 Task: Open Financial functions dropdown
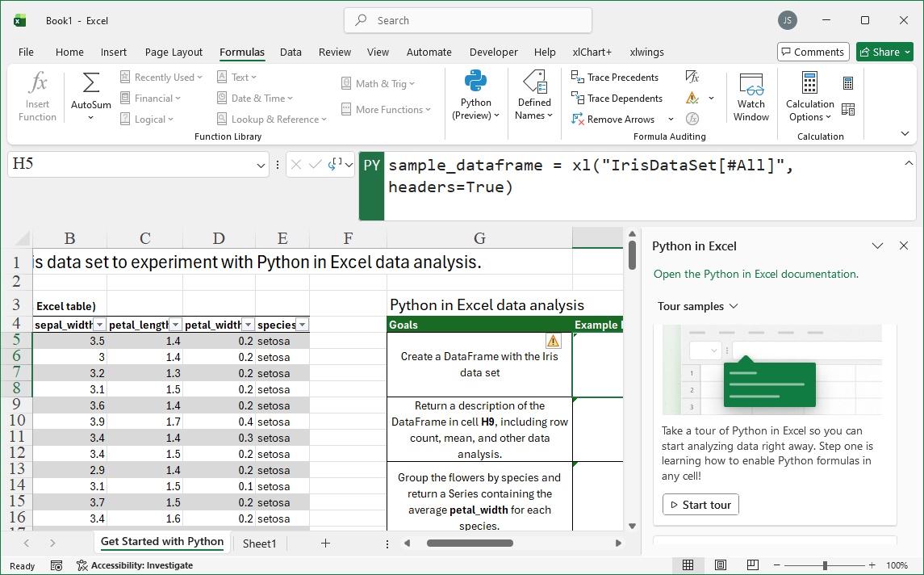pyautogui.click(x=150, y=99)
